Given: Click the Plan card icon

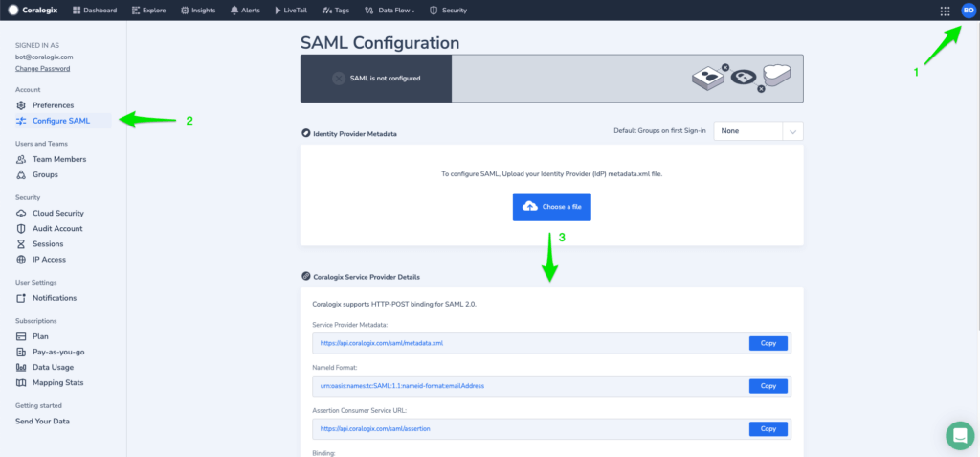Looking at the screenshot, I should (x=21, y=336).
